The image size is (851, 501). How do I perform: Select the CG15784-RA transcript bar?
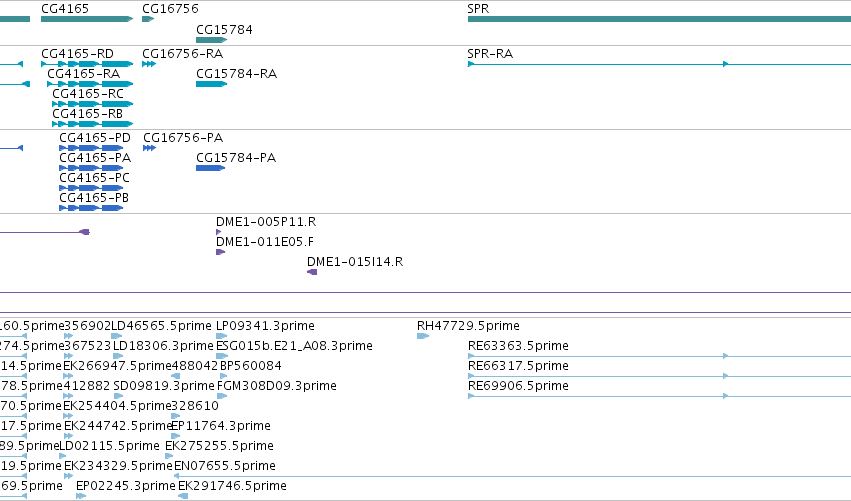click(x=211, y=84)
